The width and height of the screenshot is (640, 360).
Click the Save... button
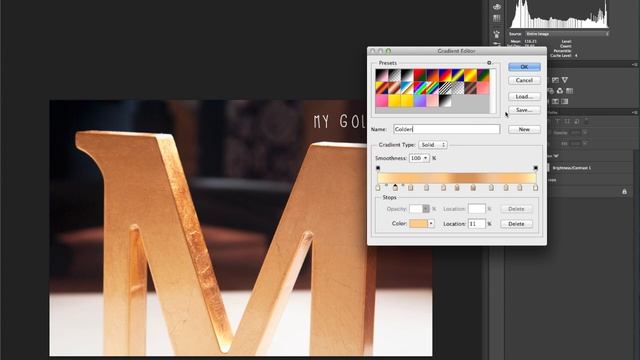tap(524, 110)
